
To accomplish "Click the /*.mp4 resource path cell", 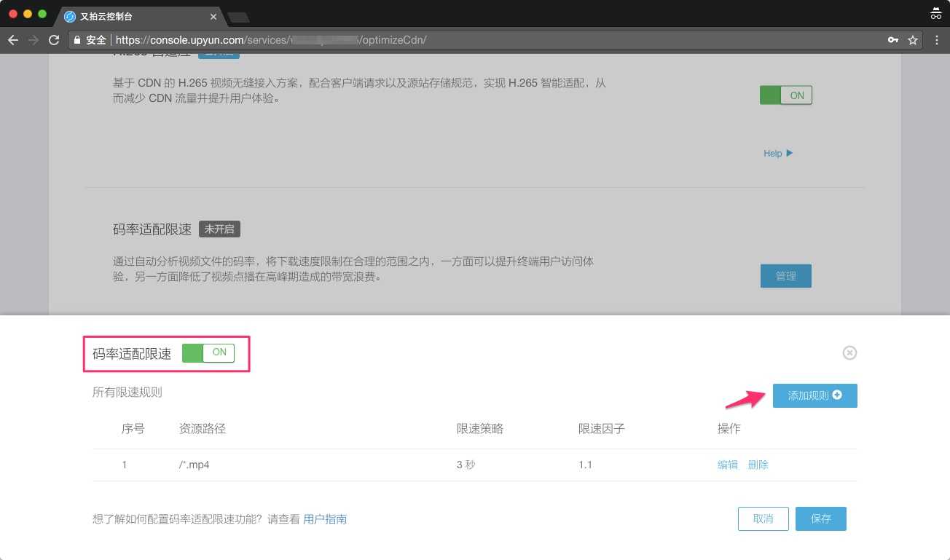I will [195, 465].
